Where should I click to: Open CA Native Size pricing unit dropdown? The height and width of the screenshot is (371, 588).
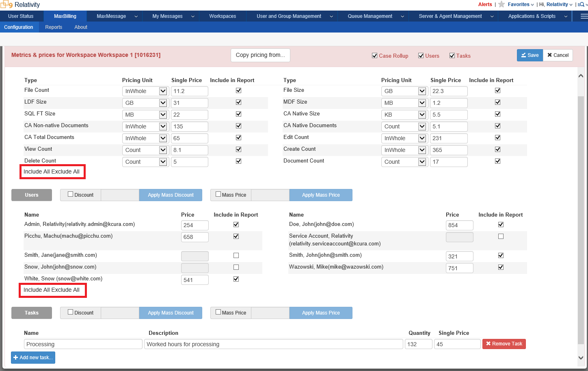[x=404, y=115]
